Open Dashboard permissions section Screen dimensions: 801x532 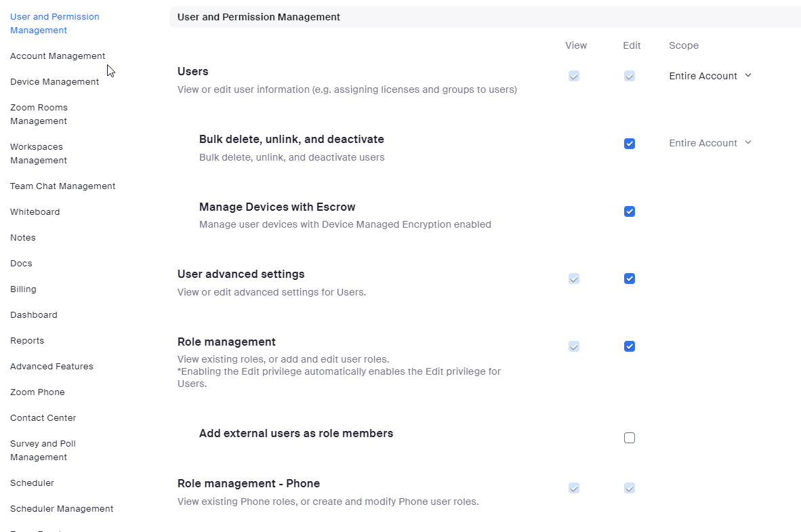point(33,315)
